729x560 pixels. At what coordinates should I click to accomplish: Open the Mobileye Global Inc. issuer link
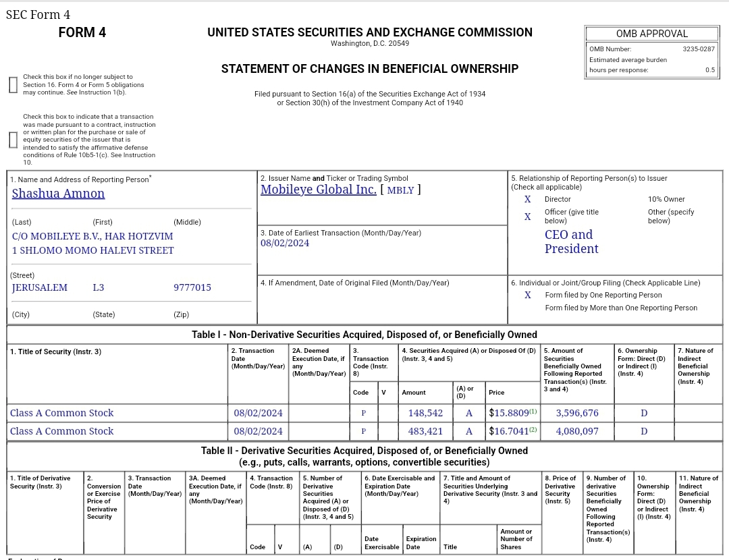[x=319, y=190]
